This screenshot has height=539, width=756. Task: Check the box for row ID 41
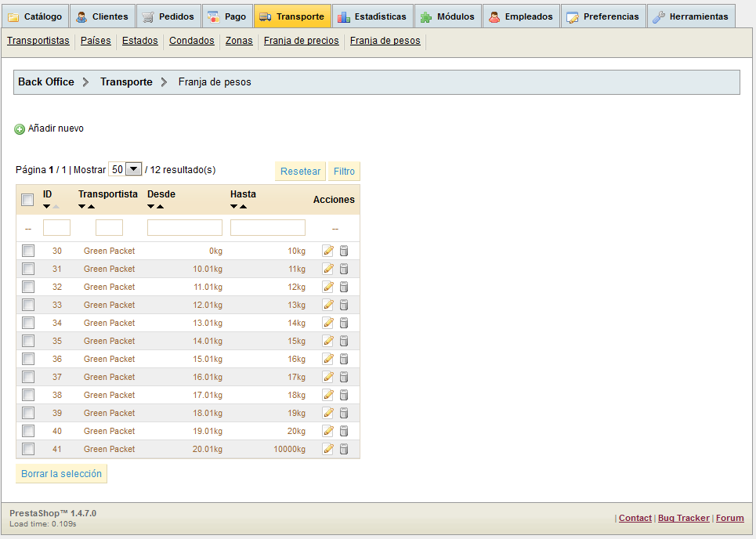[28, 449]
